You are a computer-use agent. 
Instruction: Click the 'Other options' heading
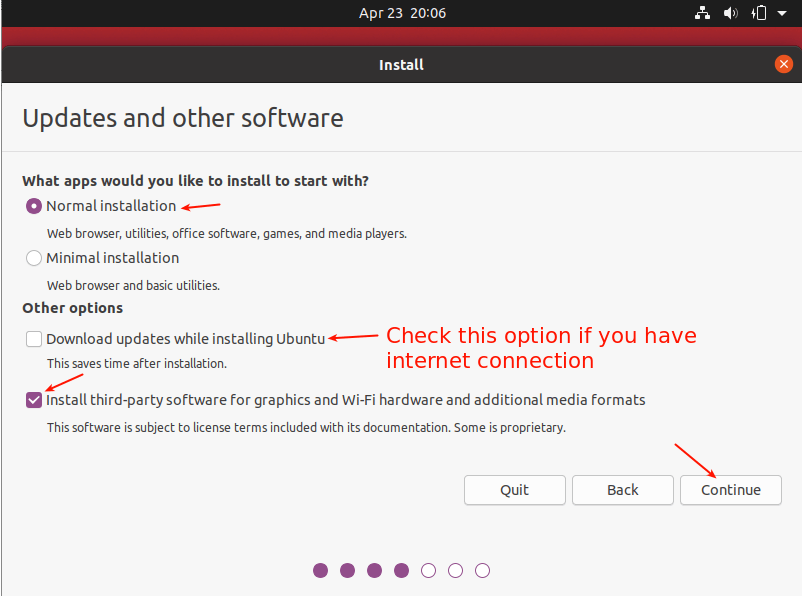(73, 308)
